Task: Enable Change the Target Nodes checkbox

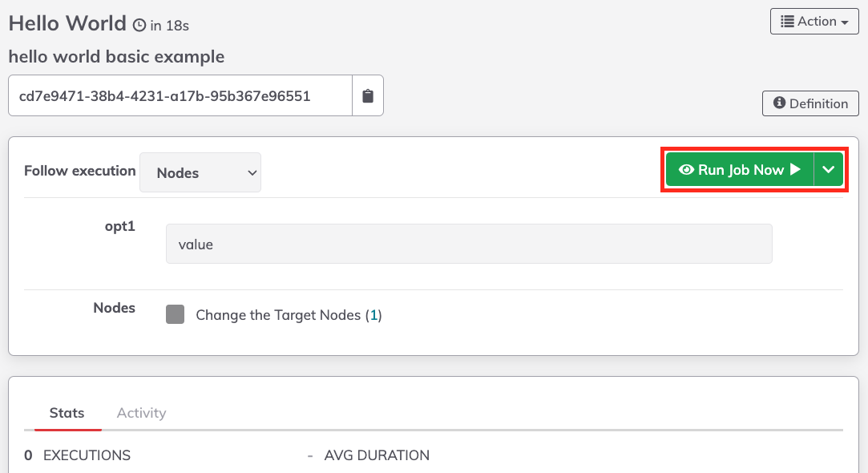Action: [x=175, y=314]
